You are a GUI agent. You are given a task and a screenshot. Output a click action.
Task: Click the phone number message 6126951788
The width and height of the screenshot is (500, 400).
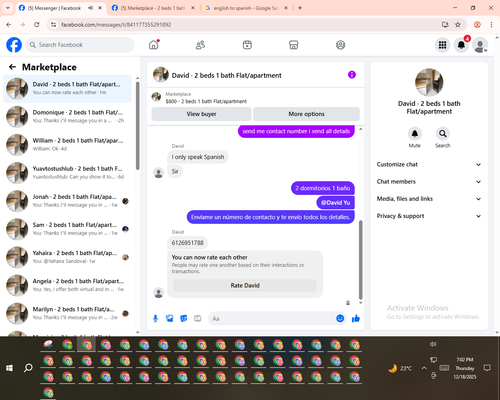click(187, 243)
